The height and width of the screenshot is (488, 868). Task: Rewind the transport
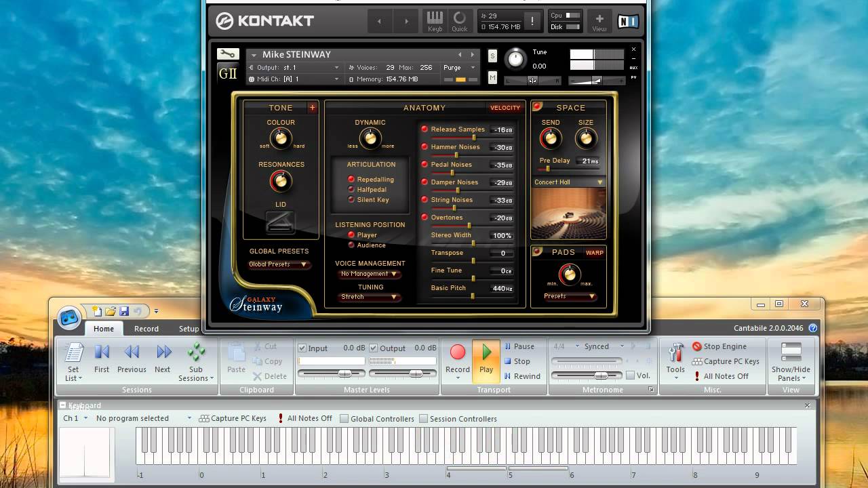click(522, 376)
